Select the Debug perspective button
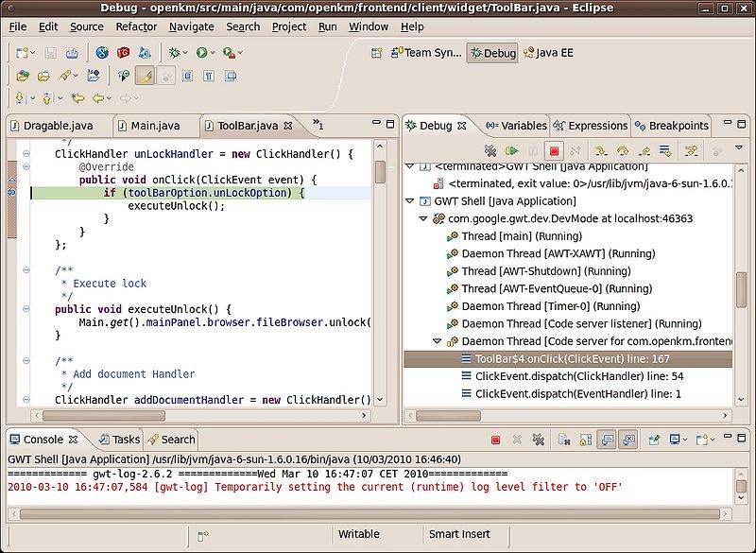Viewport: 756px width, 553px height. tap(492, 53)
